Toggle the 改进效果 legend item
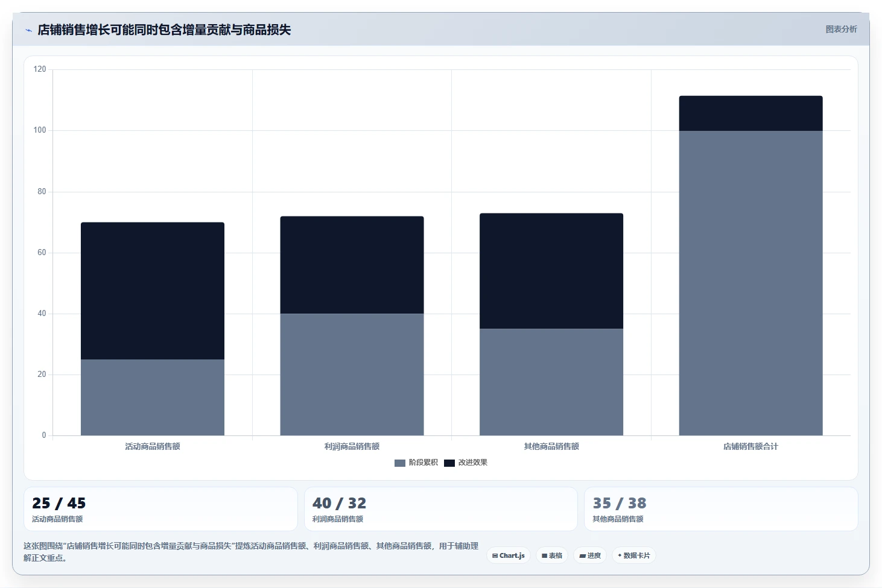This screenshot has height=588, width=882. pyautogui.click(x=466, y=463)
